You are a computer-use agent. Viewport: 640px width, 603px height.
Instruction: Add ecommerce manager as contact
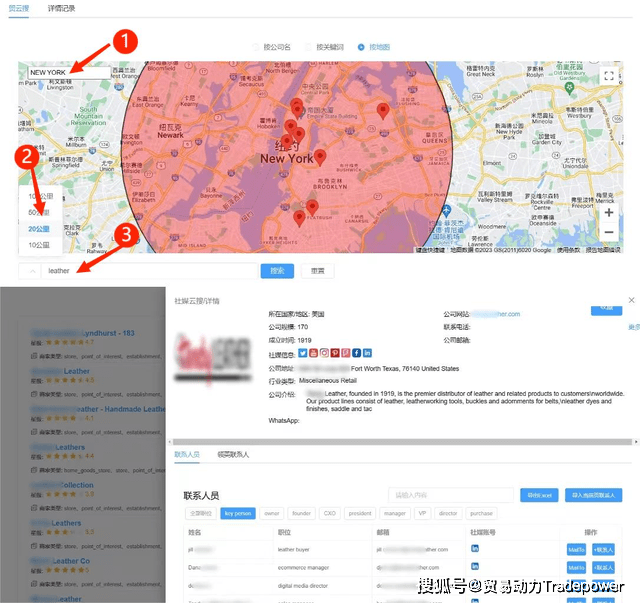tap(603, 567)
